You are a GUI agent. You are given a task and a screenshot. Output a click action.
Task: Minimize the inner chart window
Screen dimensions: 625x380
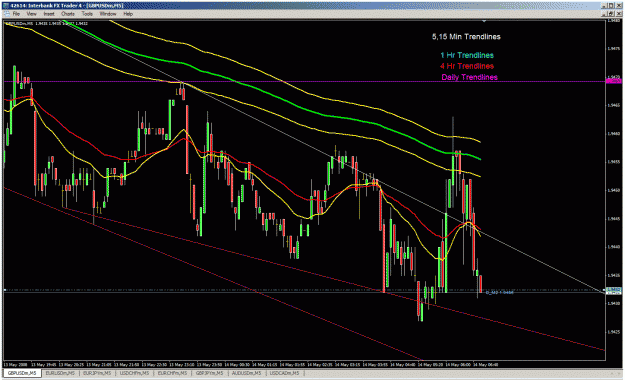coord(605,14)
